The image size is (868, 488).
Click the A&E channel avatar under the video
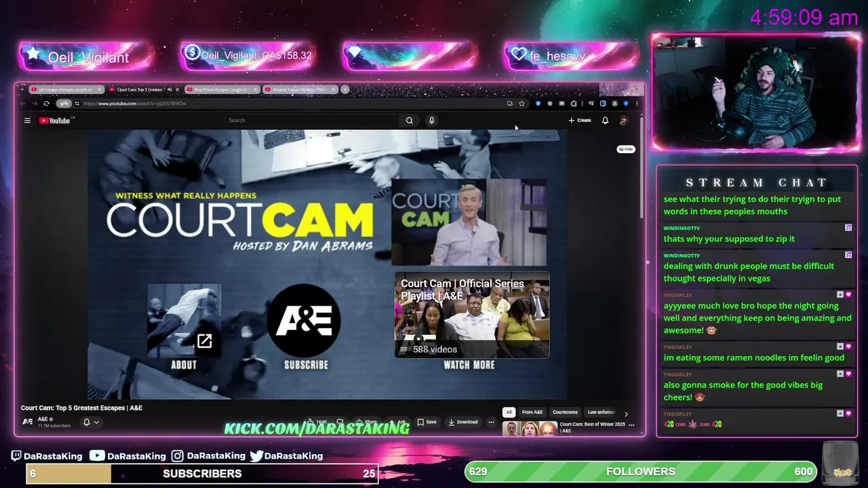[27, 422]
